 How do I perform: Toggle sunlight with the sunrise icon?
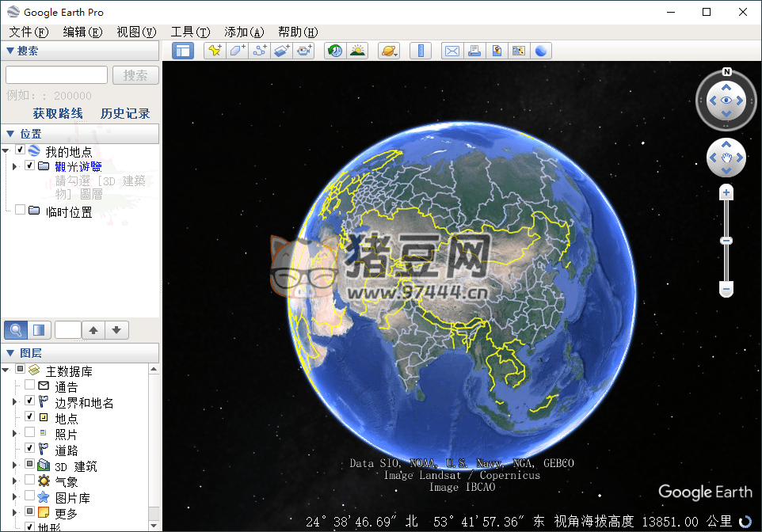point(359,50)
